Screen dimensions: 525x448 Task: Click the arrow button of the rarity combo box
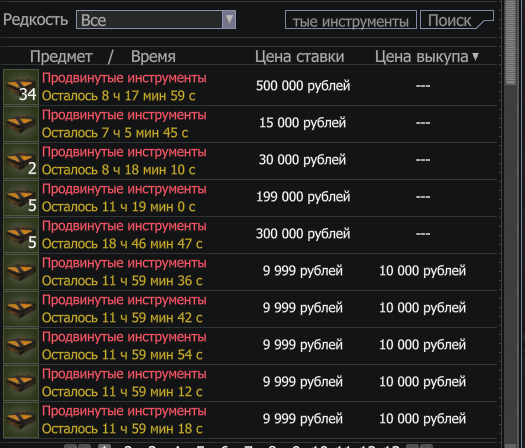tap(229, 20)
